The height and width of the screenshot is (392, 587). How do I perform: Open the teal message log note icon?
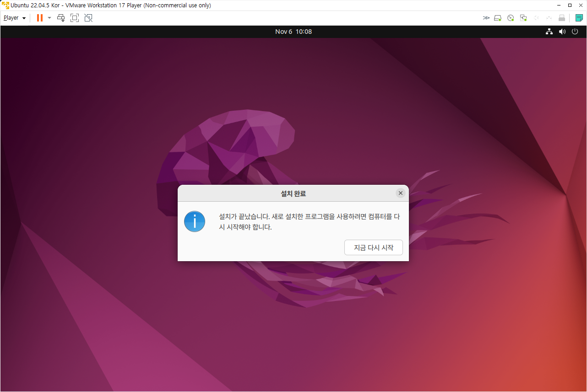579,18
